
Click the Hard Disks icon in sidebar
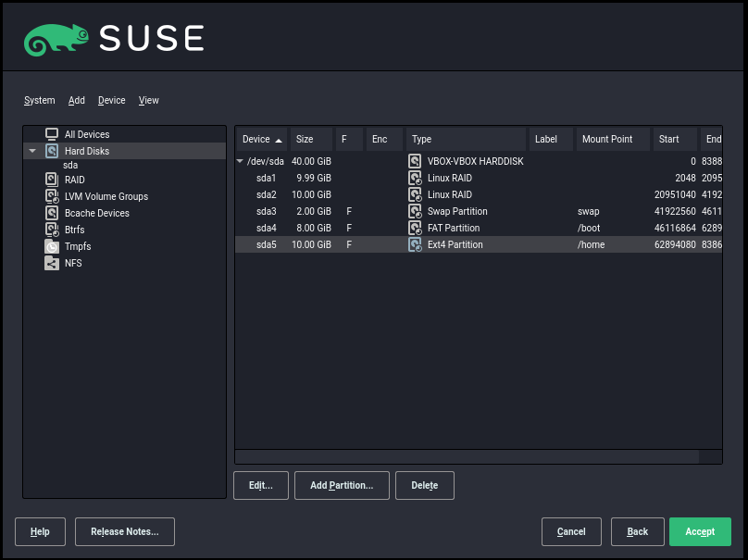[x=52, y=151]
